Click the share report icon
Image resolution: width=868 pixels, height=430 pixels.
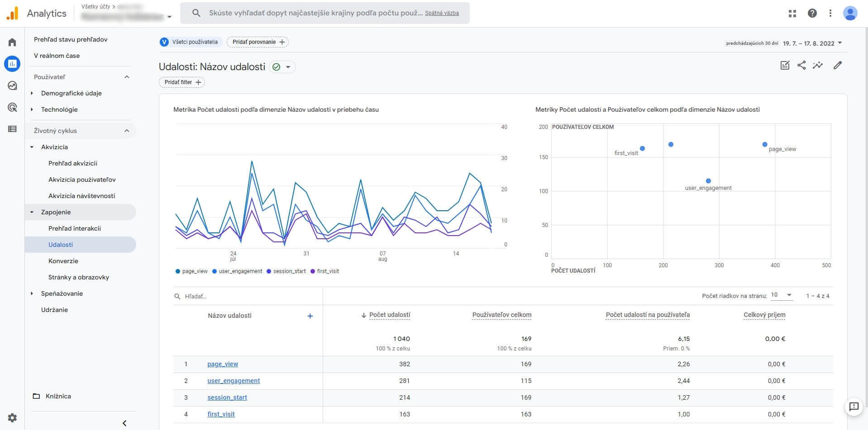click(801, 65)
